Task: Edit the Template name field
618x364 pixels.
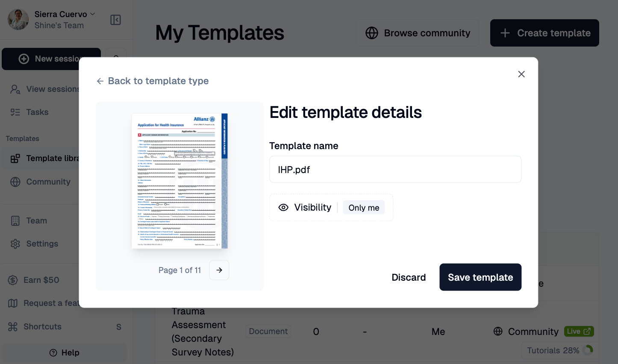Action: coord(395,169)
